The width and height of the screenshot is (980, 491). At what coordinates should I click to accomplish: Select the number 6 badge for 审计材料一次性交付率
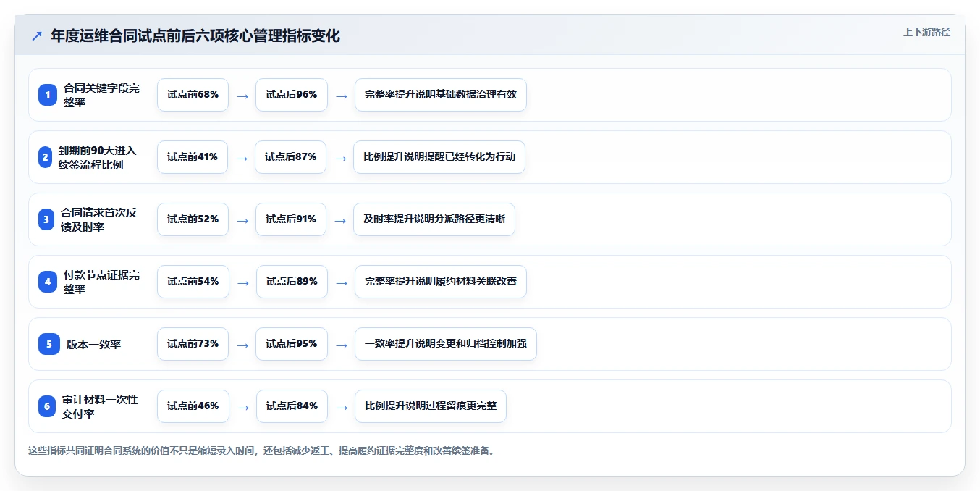(47, 406)
